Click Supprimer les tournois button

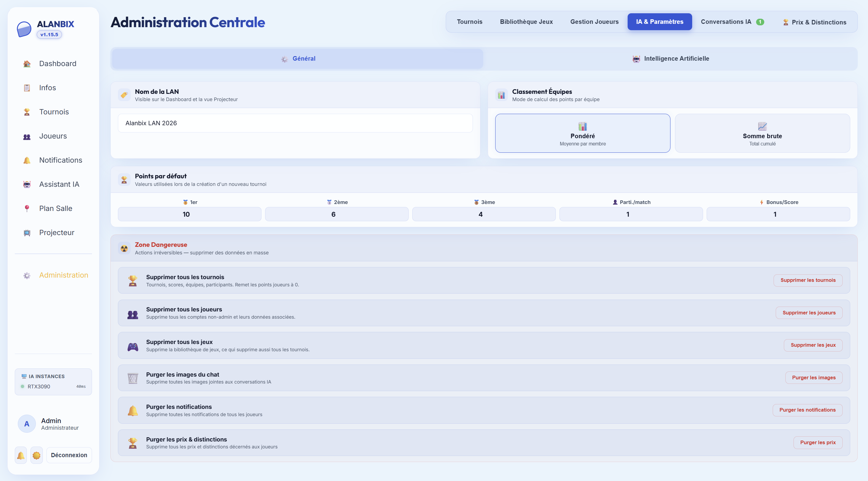(808, 280)
